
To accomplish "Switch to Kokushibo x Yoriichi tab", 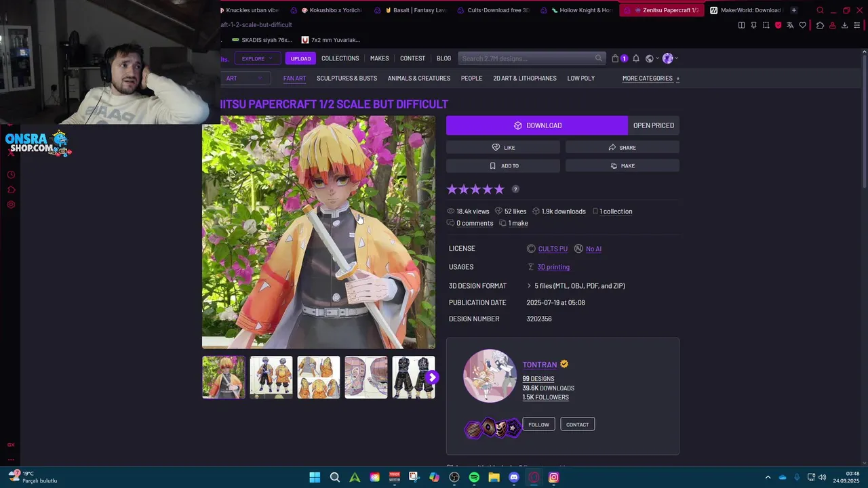I will click(331, 10).
